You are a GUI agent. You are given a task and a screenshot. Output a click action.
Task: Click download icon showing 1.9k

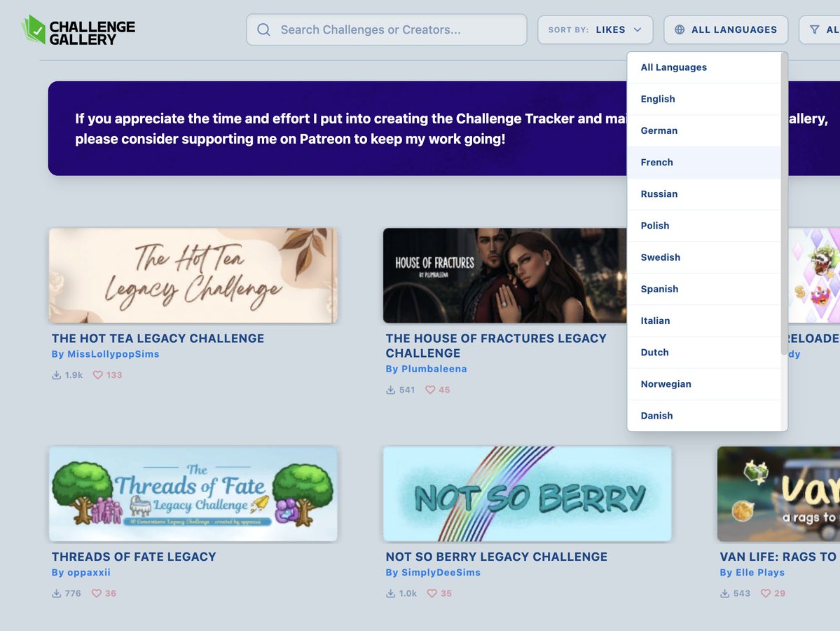pyautogui.click(x=56, y=374)
